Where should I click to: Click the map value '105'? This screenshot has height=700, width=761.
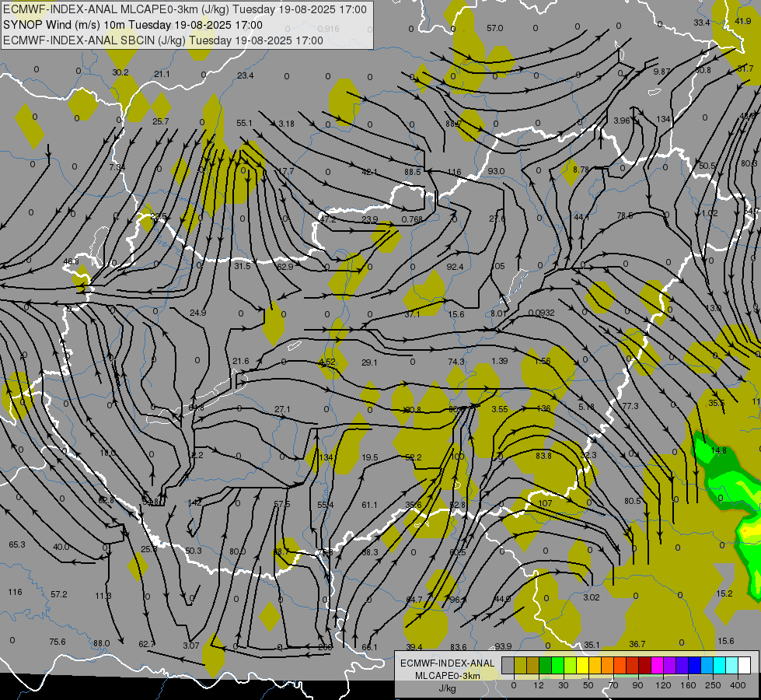(x=498, y=266)
